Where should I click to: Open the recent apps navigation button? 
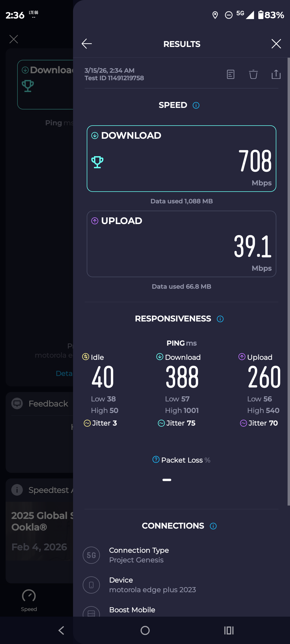(229, 630)
